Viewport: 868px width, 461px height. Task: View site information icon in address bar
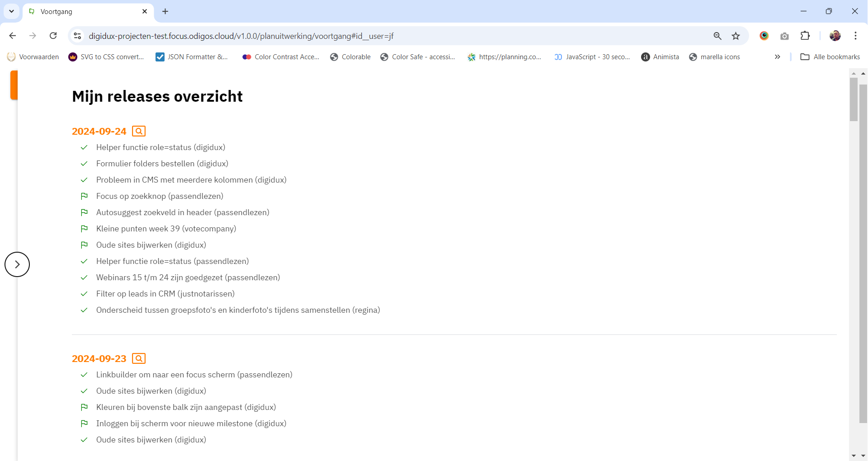click(77, 36)
